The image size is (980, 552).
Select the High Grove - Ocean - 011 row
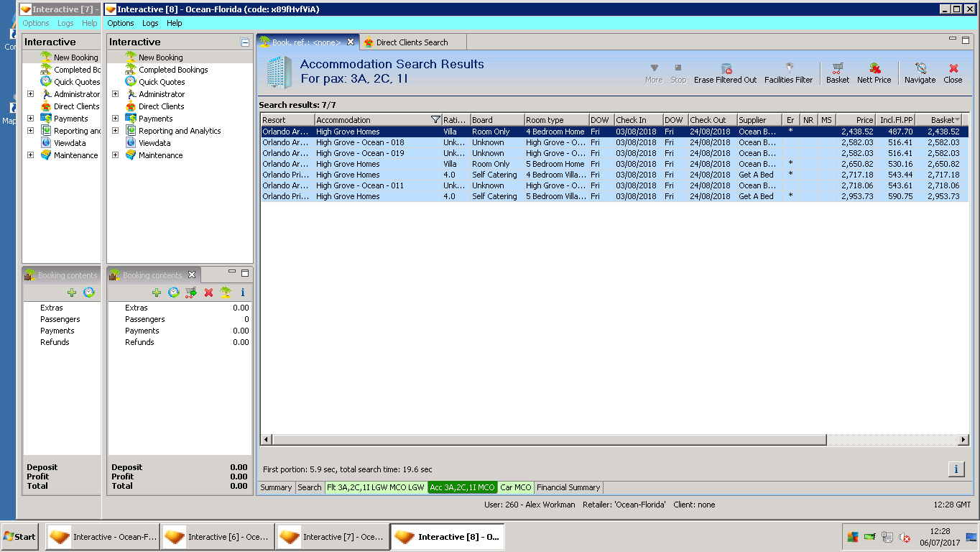[614, 185]
